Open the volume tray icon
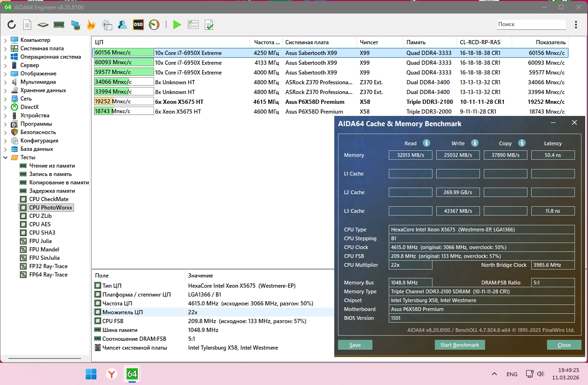 [x=541, y=374]
